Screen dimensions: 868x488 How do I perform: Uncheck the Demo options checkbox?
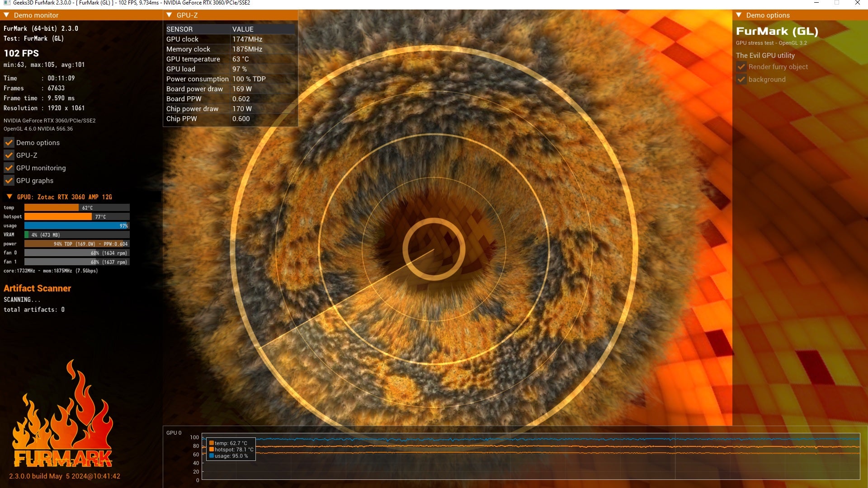coord(9,143)
